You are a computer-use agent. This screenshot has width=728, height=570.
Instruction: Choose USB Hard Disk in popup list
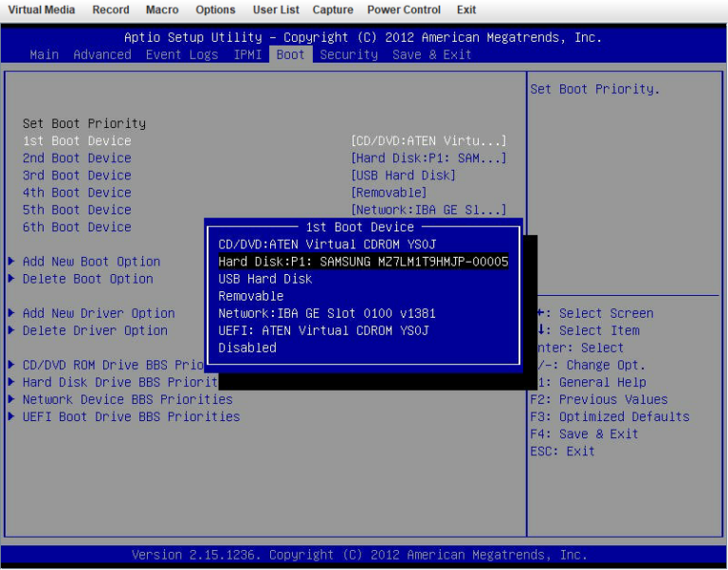pyautogui.click(x=264, y=279)
